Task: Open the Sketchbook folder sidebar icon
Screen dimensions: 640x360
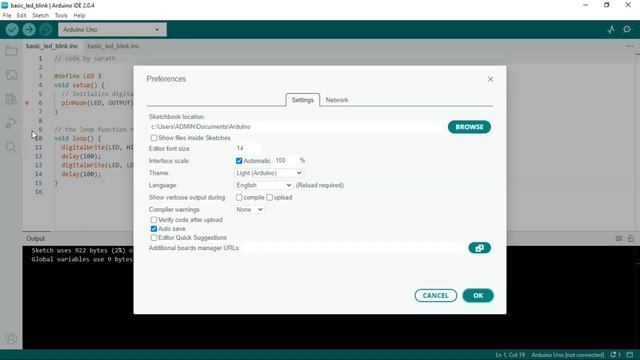Action: tap(11, 51)
